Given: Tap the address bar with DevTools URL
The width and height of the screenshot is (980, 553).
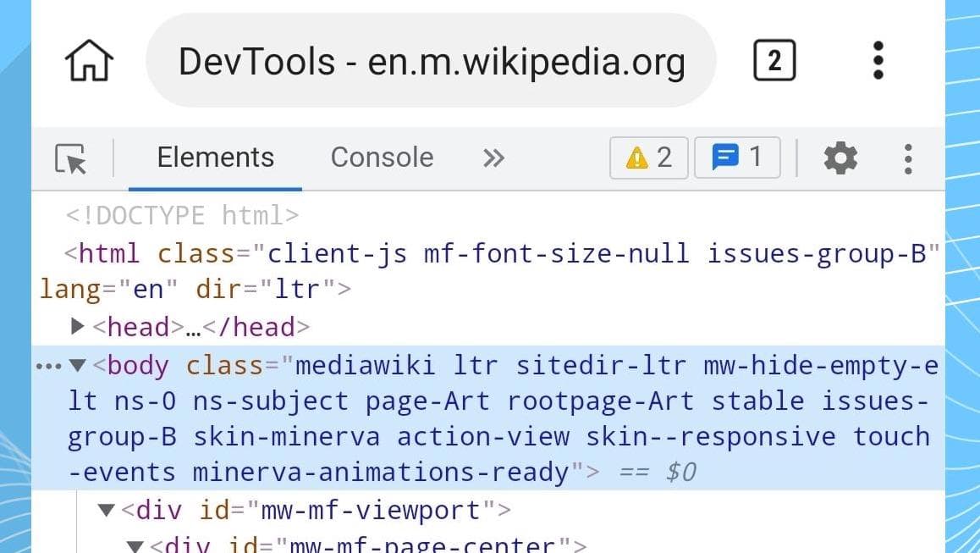Looking at the screenshot, I should tap(431, 61).
